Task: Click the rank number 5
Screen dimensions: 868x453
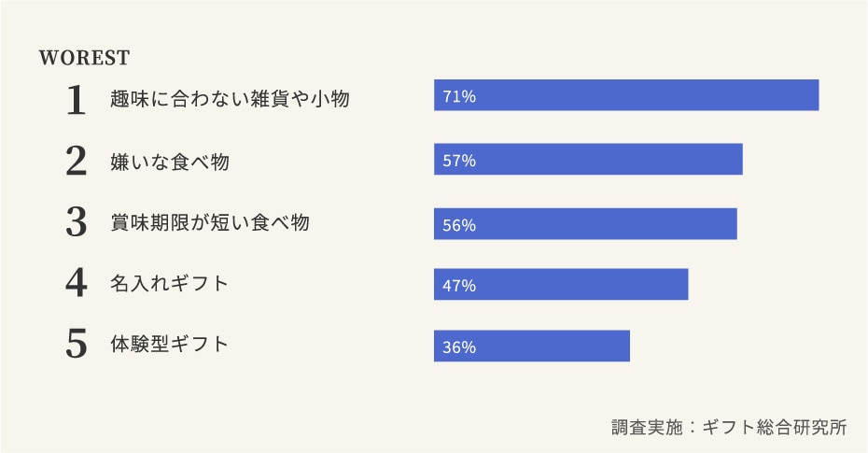Action: point(77,345)
